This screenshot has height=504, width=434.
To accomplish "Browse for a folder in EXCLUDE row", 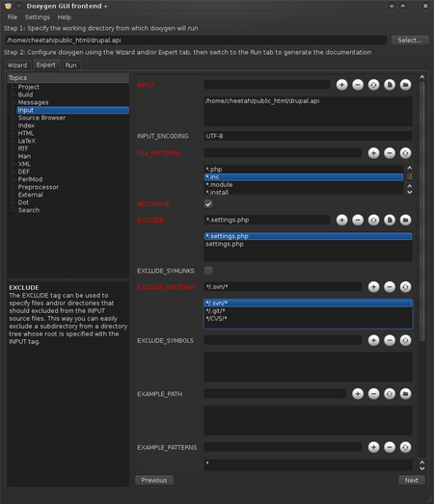I will (405, 220).
